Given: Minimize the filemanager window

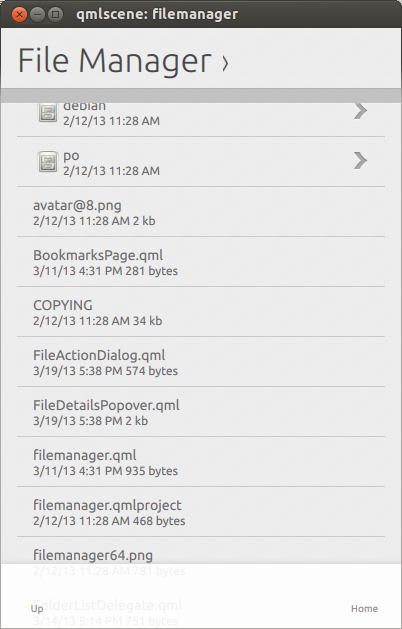Looking at the screenshot, I should [x=37, y=15].
